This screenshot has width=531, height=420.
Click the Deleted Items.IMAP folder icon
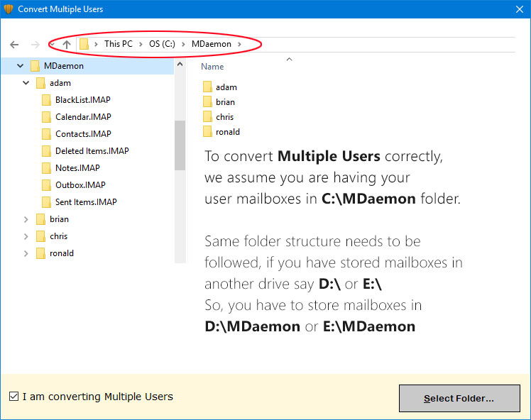tap(46, 151)
